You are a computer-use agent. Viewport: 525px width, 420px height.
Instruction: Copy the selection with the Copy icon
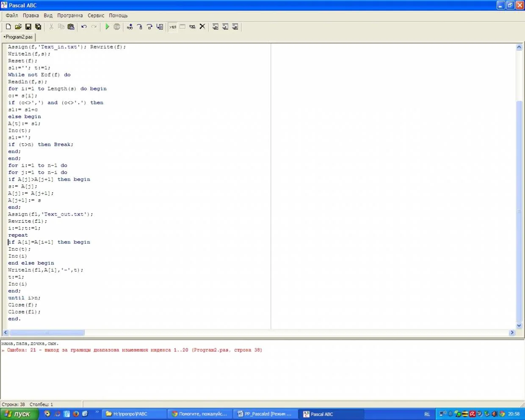coord(61,27)
